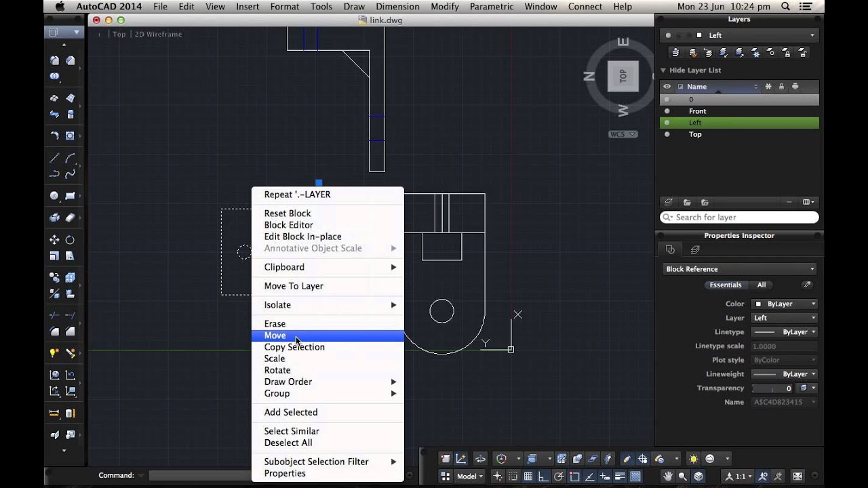Click the TOP face of ViewCube
868x488 pixels.
[623, 76]
